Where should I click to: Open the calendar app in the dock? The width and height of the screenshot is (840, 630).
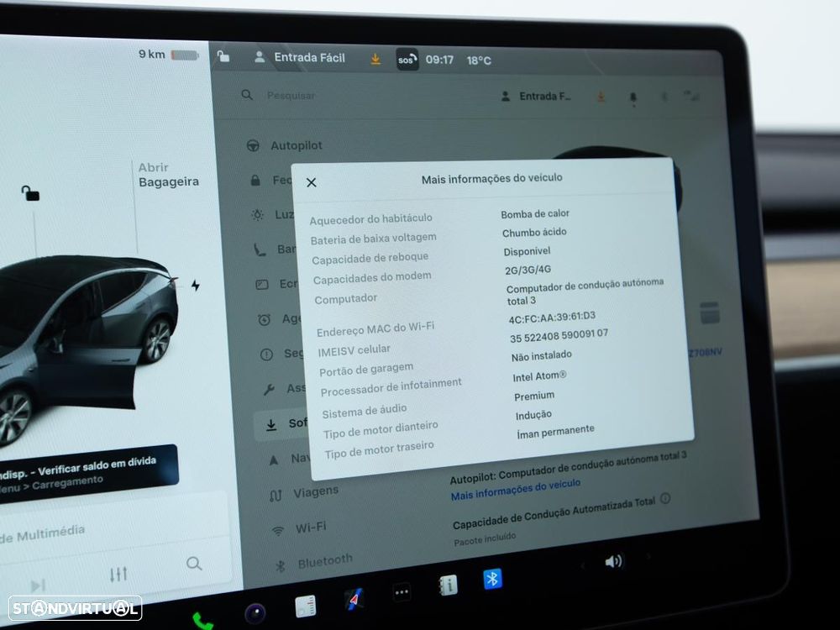[306, 606]
